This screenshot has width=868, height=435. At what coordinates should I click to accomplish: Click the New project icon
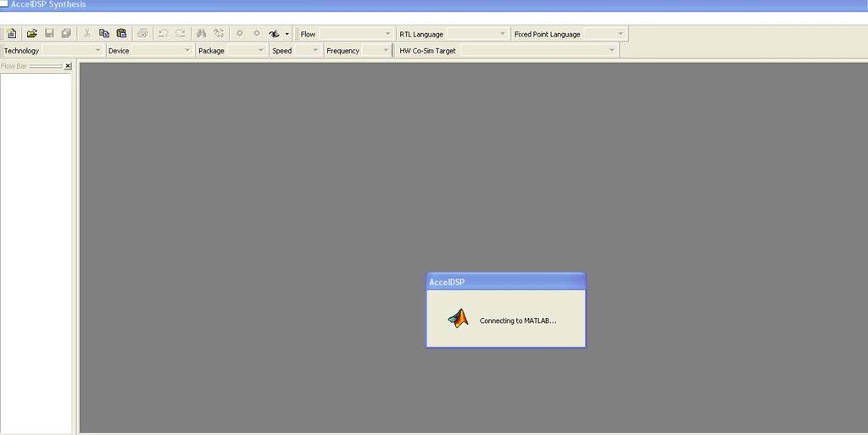(x=12, y=34)
